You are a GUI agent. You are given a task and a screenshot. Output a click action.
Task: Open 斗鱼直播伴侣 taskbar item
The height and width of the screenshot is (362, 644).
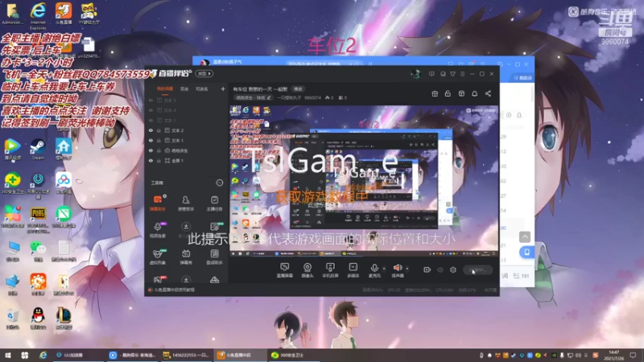point(238,355)
